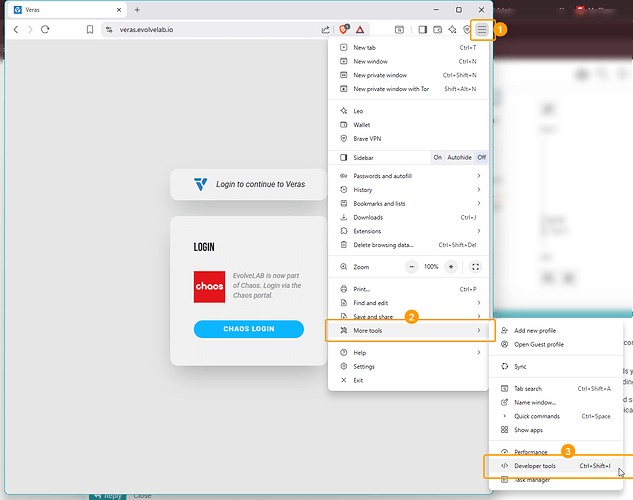Open Leo AI toolbar icon
Image resolution: width=633 pixels, height=500 pixels.
click(x=452, y=29)
